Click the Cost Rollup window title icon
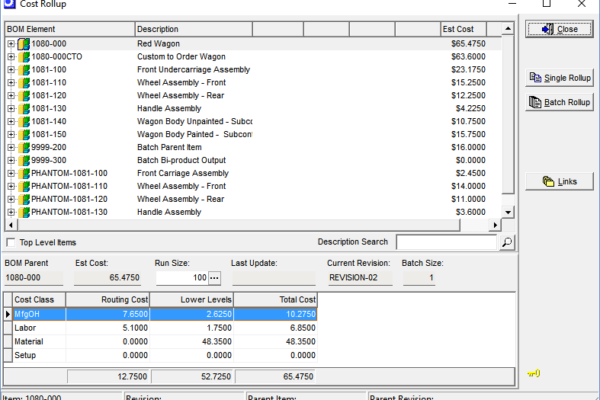This screenshot has height=400, width=600. pyautogui.click(x=8, y=4)
